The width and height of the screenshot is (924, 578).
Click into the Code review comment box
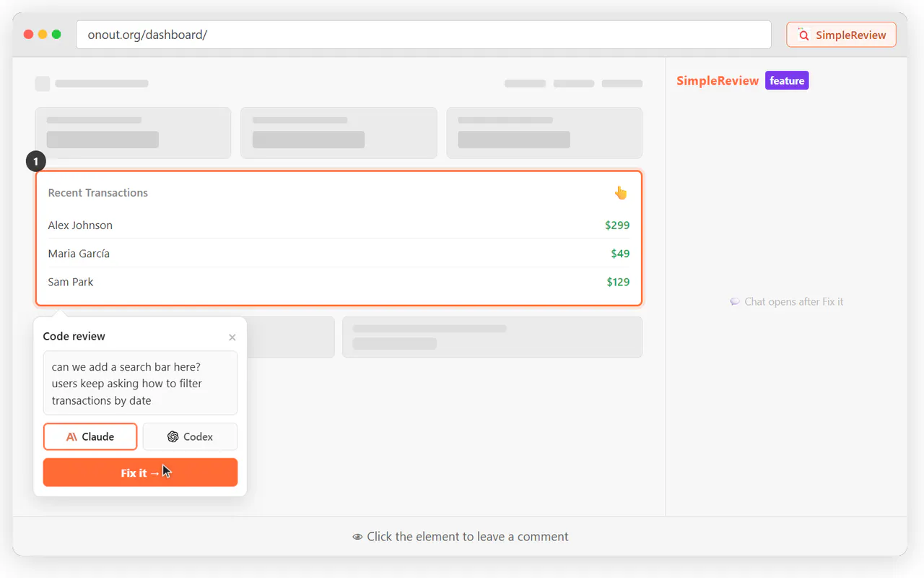point(140,384)
